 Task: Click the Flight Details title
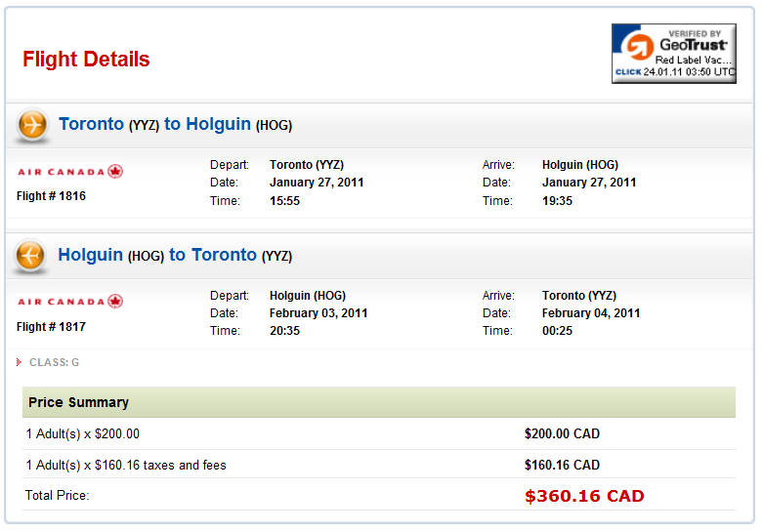(86, 60)
